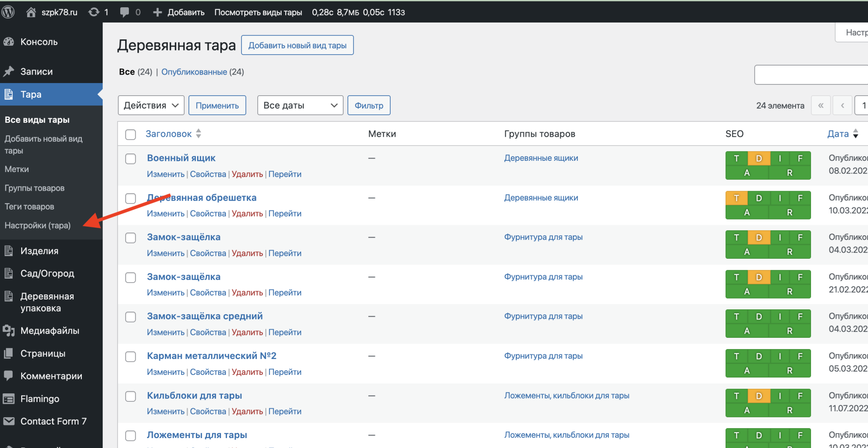Image resolution: width=868 pixels, height=448 pixels.
Task: Open Теги товаров submenu item
Action: 29,206
